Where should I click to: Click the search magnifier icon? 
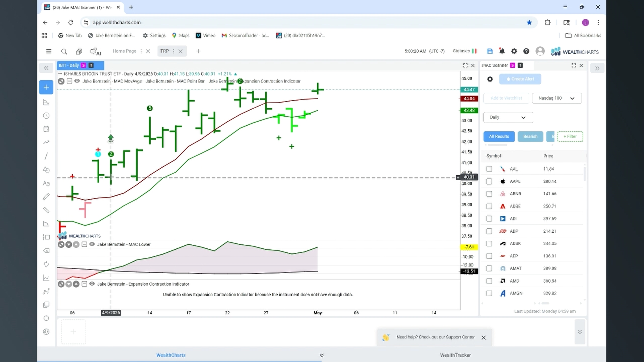click(x=64, y=51)
